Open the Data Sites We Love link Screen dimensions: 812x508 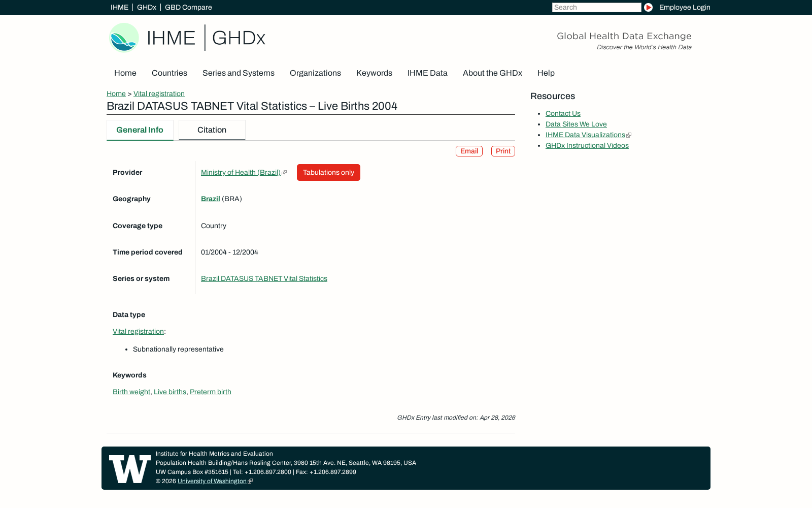[x=576, y=124]
